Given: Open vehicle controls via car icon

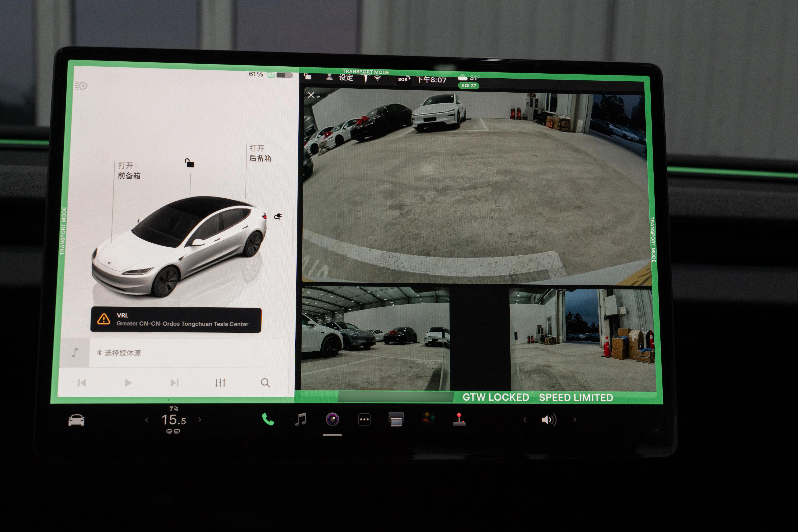Looking at the screenshot, I should pos(76,420).
